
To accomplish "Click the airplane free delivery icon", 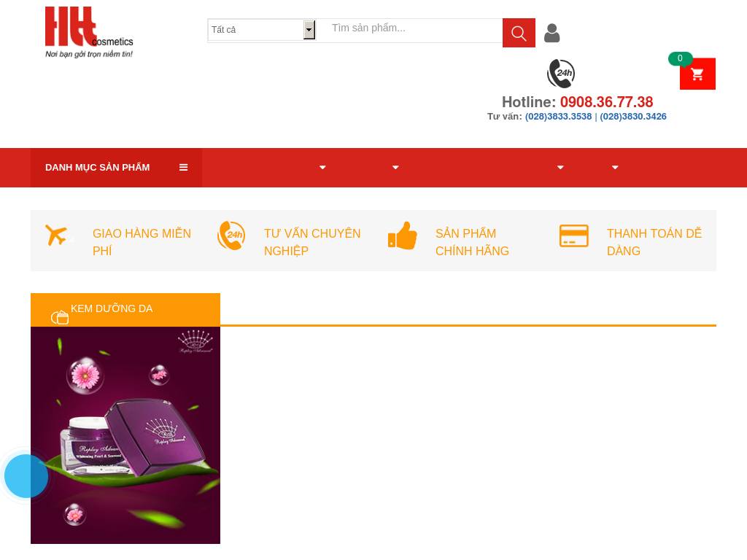I will (58, 236).
